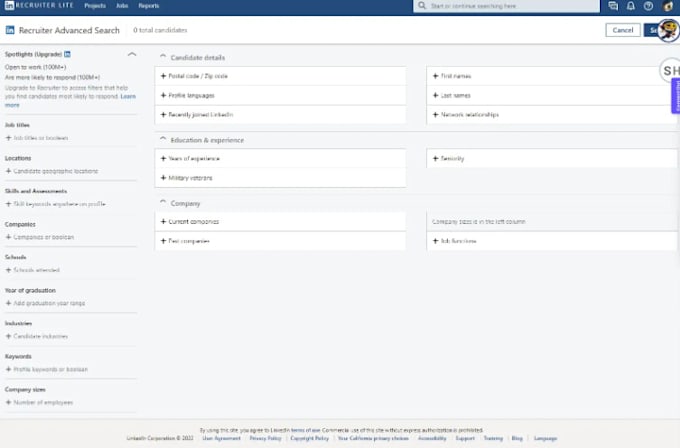The width and height of the screenshot is (680, 448).
Task: Click the LinkedIn badge next to Spotlights (Upgrade)
Action: [x=67, y=54]
